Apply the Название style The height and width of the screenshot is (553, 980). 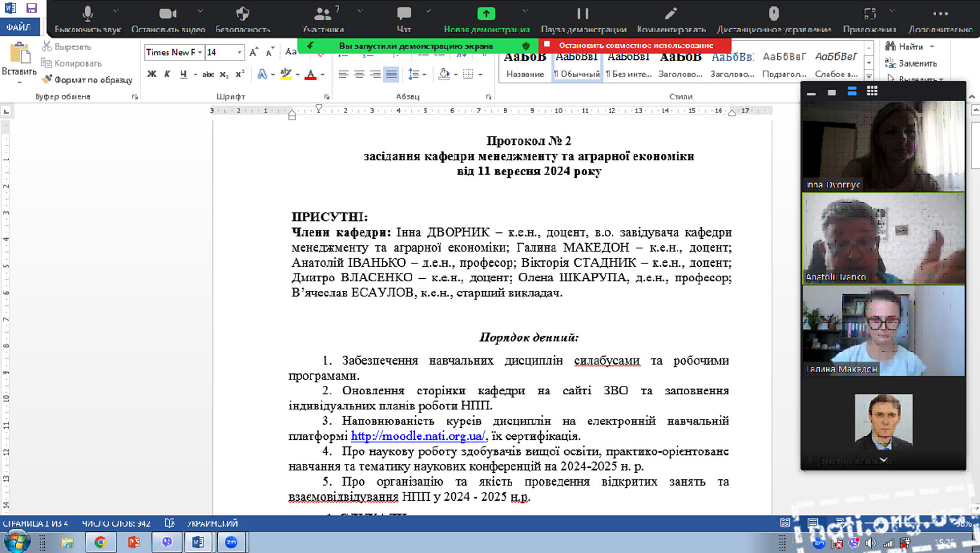(525, 65)
